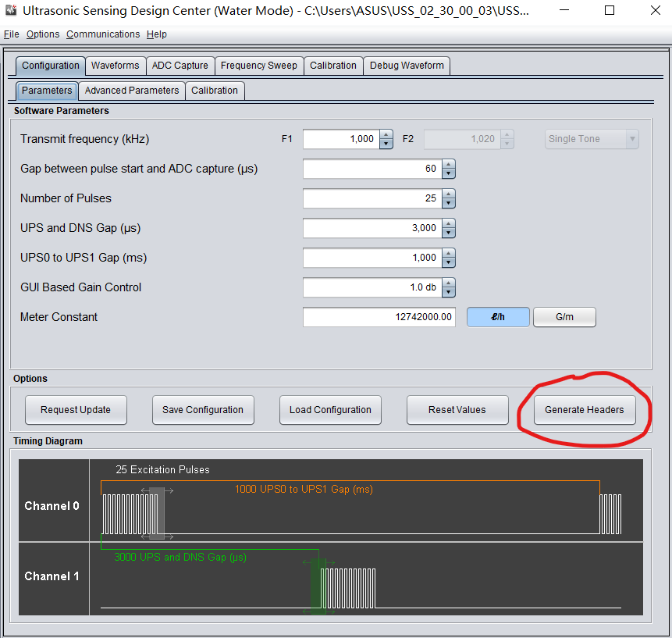The image size is (672, 638).
Task: Save the current configuration
Action: pyautogui.click(x=203, y=409)
